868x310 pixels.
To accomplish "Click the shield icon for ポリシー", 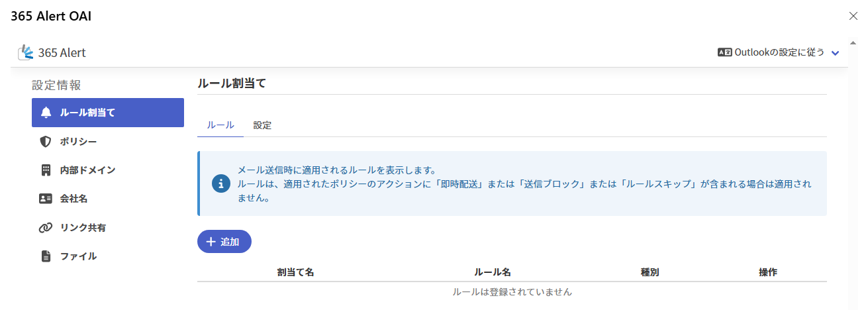I will (46, 141).
